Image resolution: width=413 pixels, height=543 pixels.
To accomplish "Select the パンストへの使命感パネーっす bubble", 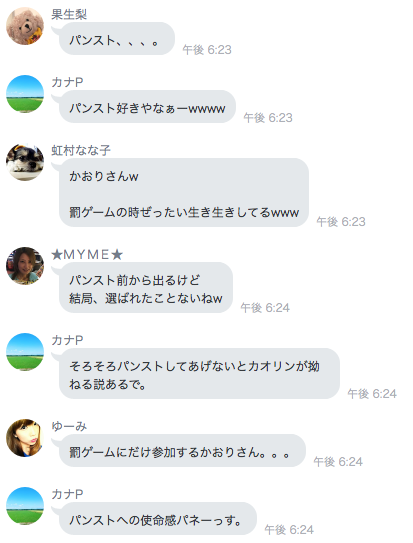I will 158,518.
